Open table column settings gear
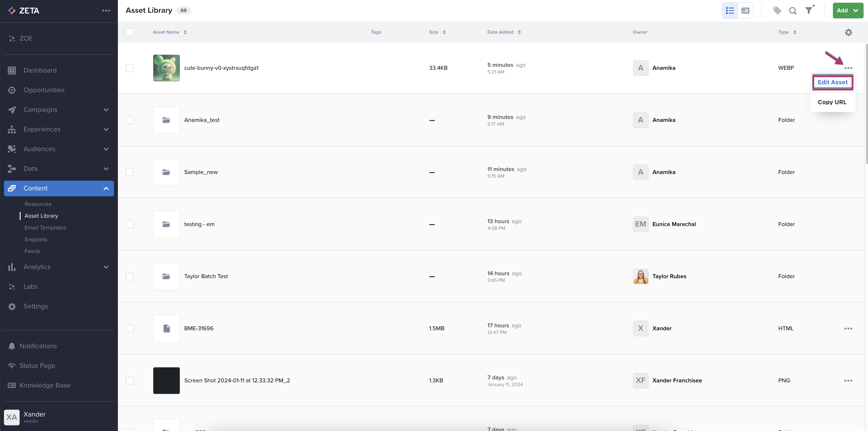 point(848,32)
